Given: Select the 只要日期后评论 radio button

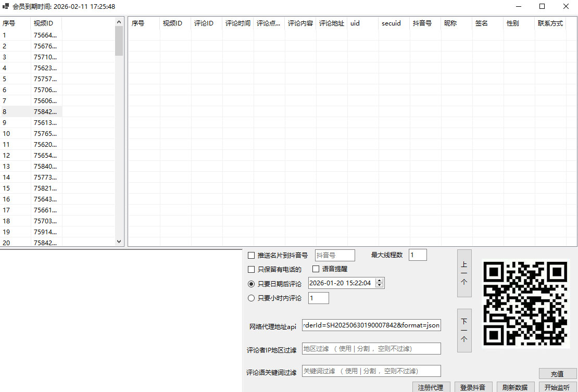Looking at the screenshot, I should [252, 284].
